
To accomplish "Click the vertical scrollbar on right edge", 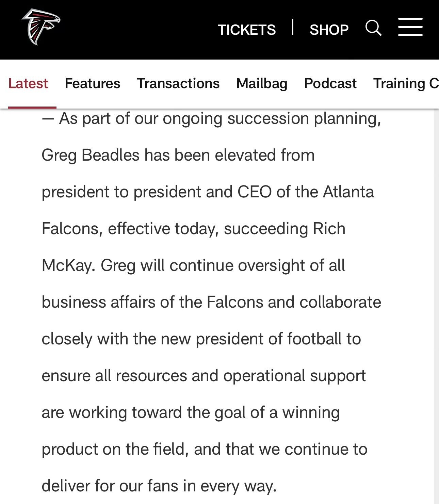I will 436,306.
